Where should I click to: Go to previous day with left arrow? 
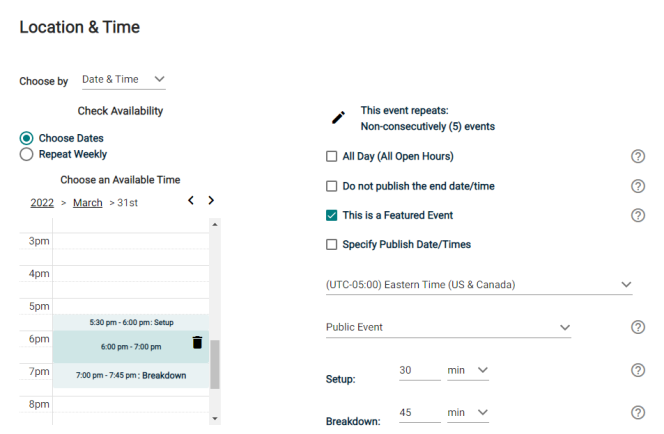pyautogui.click(x=191, y=201)
